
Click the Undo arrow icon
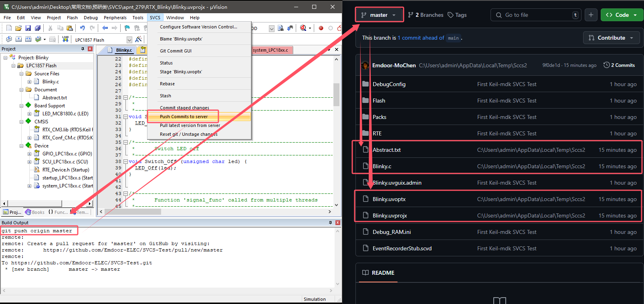coord(82,28)
